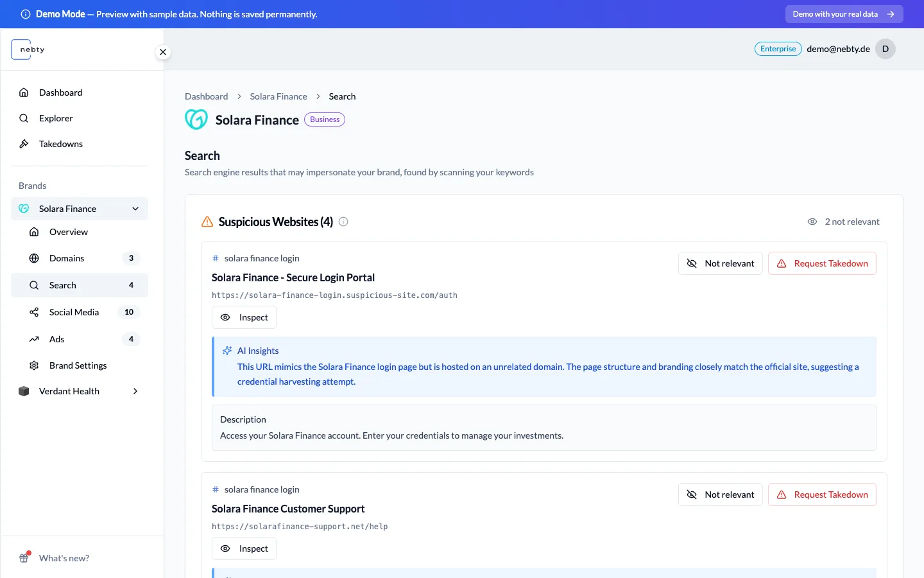Inspect the Secure Login Portal result

(244, 317)
